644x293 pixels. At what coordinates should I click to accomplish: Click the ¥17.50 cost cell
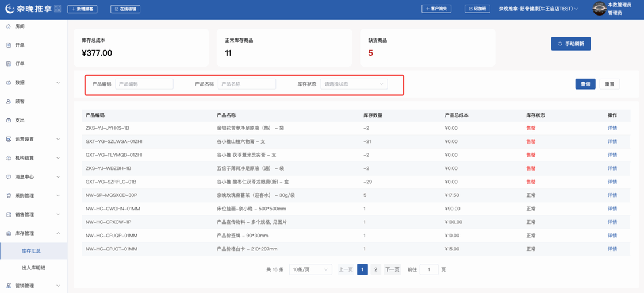point(452,195)
